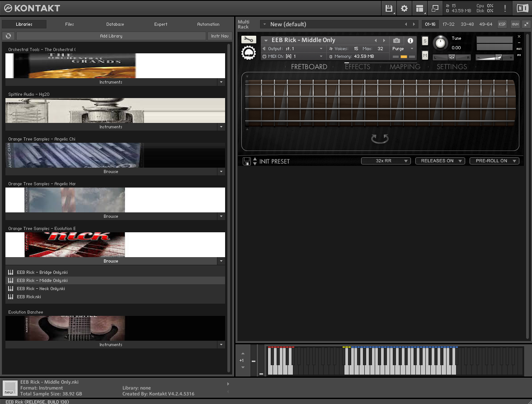Step through presets with up/down arrows
Image resolution: width=532 pixels, height=404 pixels.
click(255, 161)
